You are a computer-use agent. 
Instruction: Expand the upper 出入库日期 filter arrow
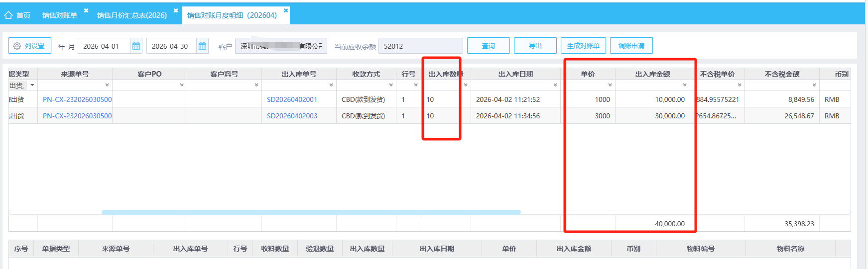pos(555,86)
